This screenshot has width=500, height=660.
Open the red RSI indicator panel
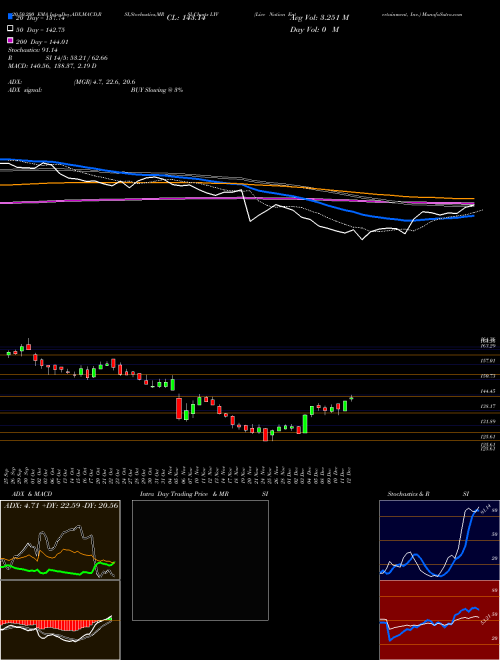439,620
